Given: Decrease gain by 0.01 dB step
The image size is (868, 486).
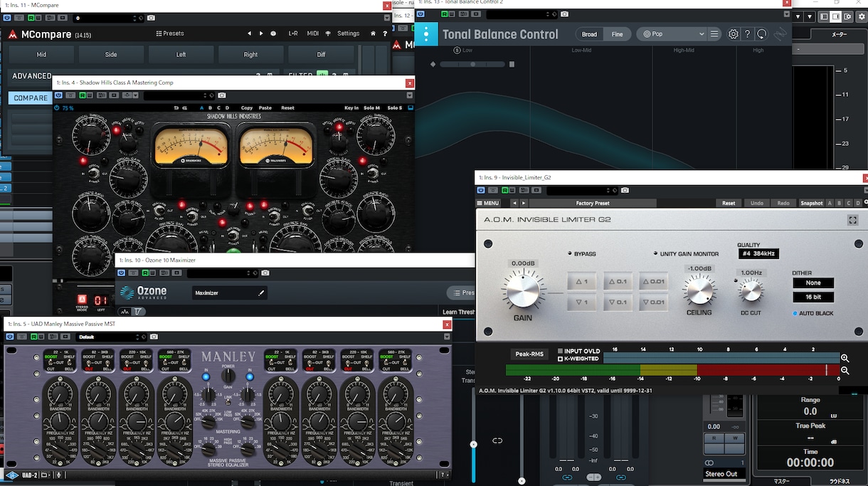Looking at the screenshot, I should (x=653, y=302).
